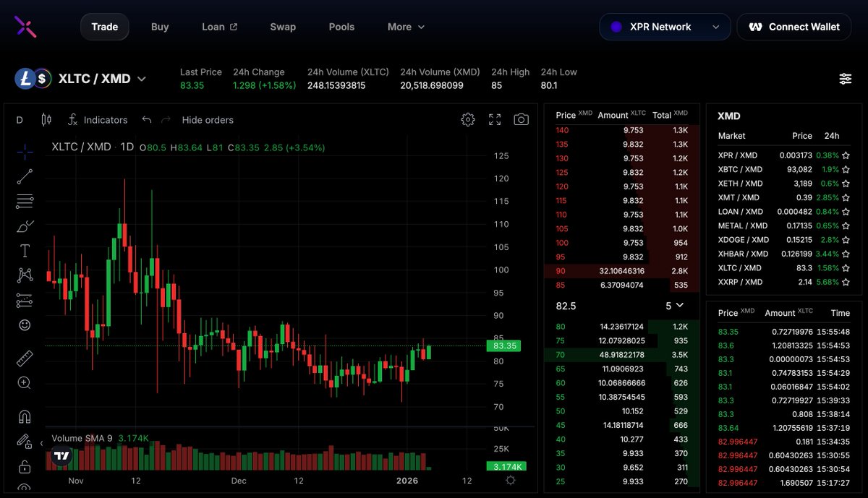Favorite the XETH / XMD market star

click(846, 184)
